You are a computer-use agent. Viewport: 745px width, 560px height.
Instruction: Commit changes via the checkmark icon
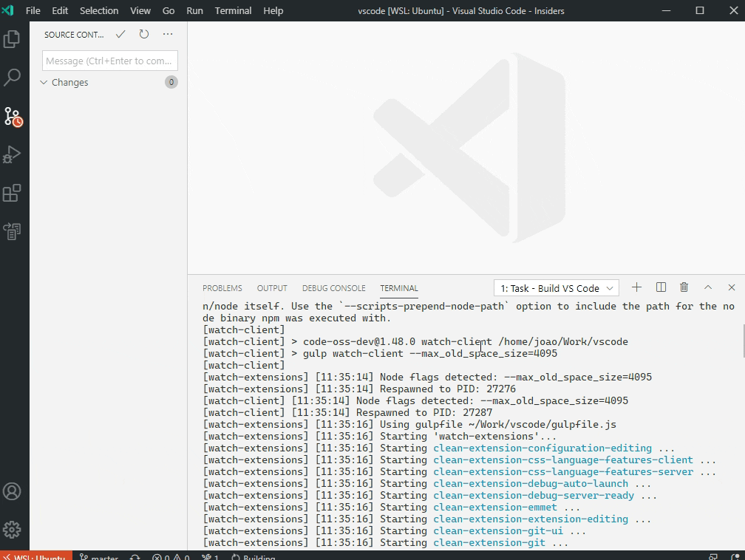[120, 34]
